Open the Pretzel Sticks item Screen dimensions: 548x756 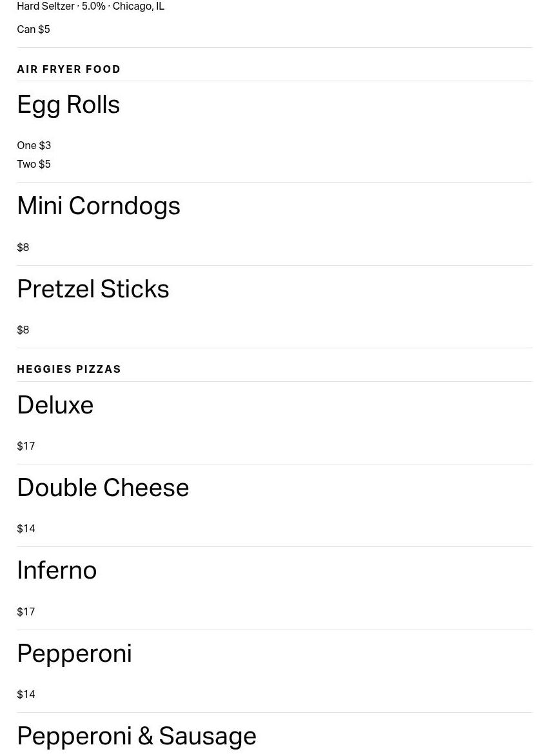(x=93, y=289)
